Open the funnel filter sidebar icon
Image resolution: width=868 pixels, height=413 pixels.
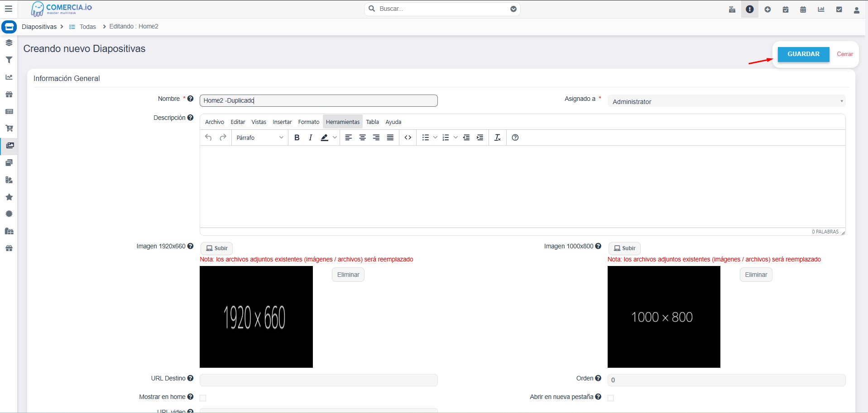coord(9,60)
